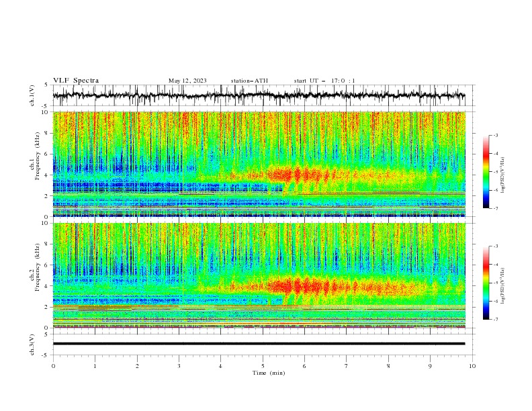This screenshot has width=532, height=411.
Task: Click time axis tick label '3'
Action: tap(179, 366)
